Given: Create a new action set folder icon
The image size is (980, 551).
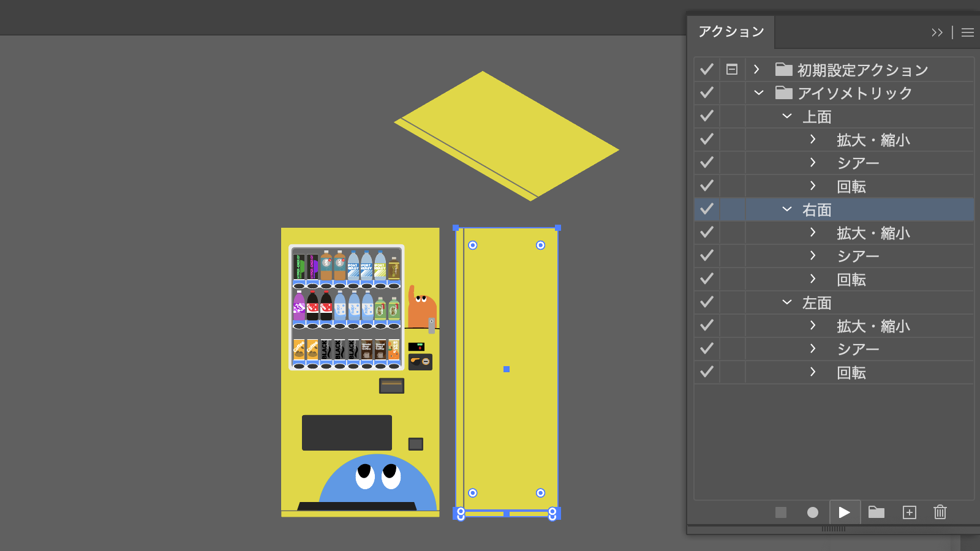Looking at the screenshot, I should pyautogui.click(x=876, y=512).
